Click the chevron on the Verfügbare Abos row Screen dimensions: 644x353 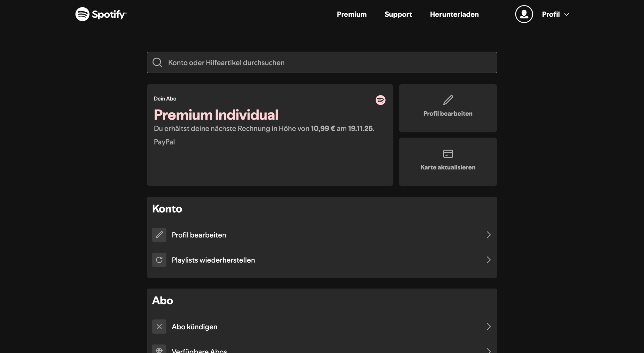tap(489, 350)
